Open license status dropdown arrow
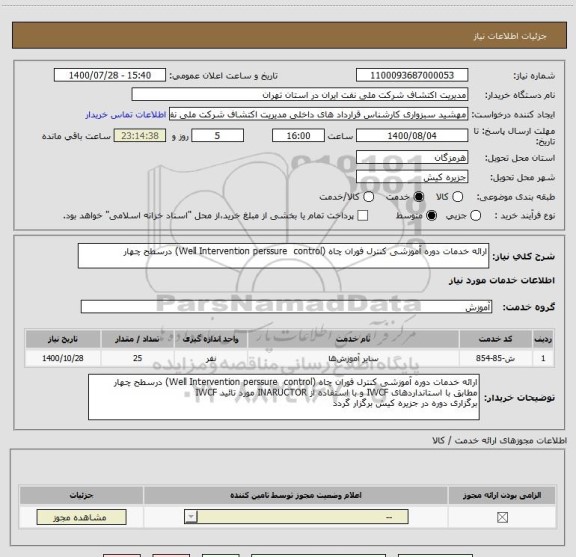Viewport: 576px width, 557px height. pyautogui.click(x=191, y=517)
